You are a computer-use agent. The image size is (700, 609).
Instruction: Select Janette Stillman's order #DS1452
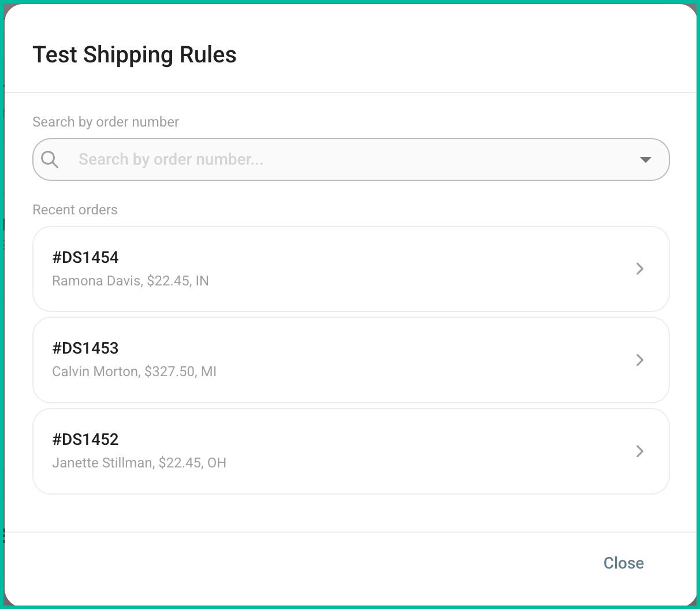click(351, 451)
